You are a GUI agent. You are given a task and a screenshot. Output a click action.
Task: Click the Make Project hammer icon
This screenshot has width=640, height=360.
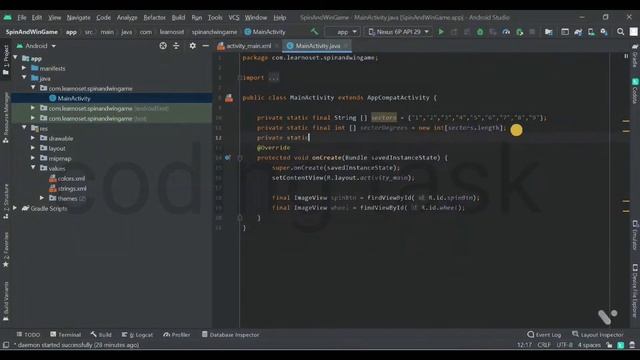(314, 31)
